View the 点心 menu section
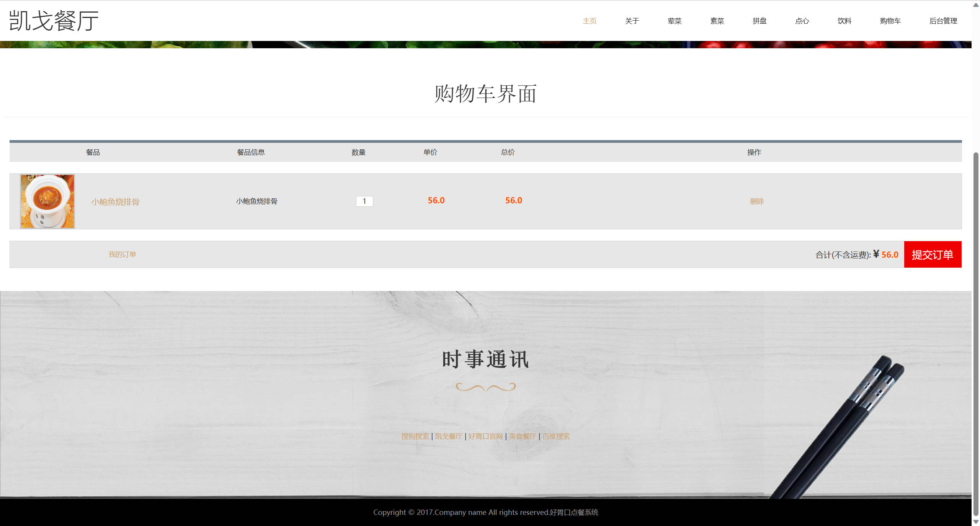980x526 pixels. tap(802, 21)
